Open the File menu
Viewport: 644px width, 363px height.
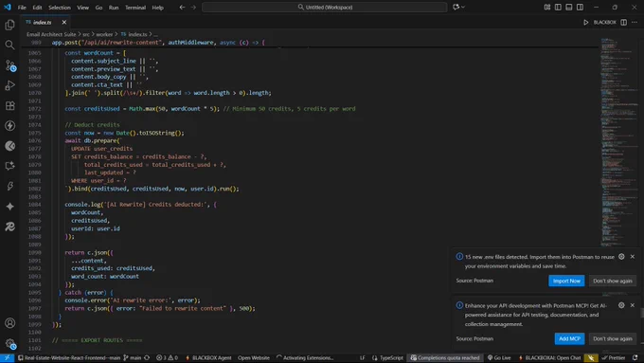tap(22, 8)
